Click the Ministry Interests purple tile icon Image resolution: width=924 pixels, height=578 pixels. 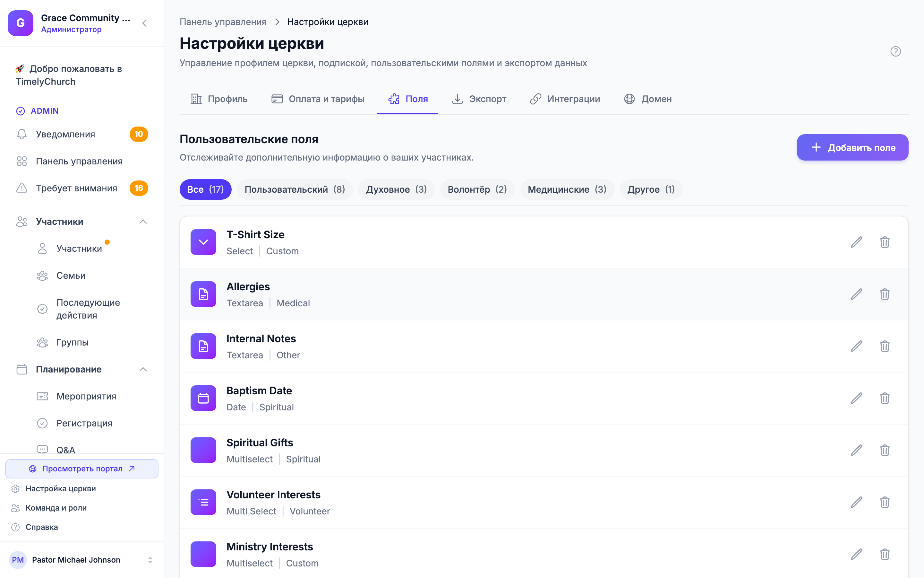tap(203, 554)
